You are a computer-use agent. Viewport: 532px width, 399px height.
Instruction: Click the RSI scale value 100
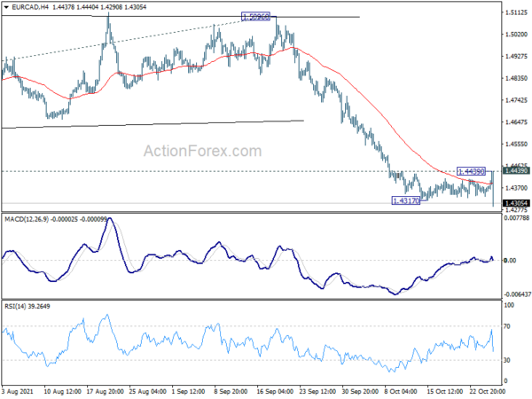tap(509, 305)
